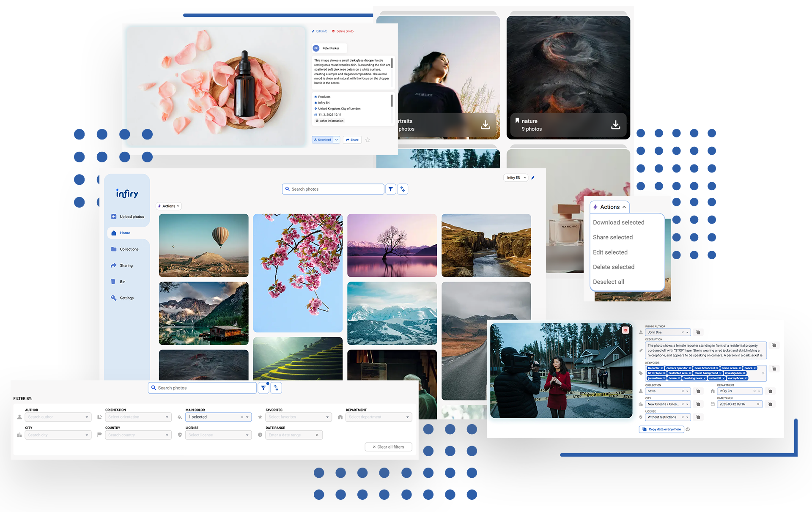The image size is (812, 512).
Task: Clear the Main Color filter selection
Action: [241, 417]
